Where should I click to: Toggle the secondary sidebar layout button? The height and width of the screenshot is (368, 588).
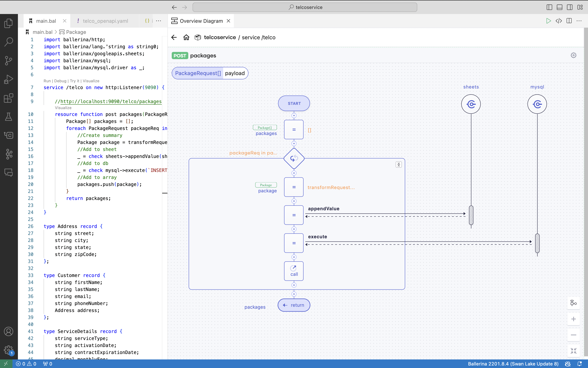tap(570, 7)
